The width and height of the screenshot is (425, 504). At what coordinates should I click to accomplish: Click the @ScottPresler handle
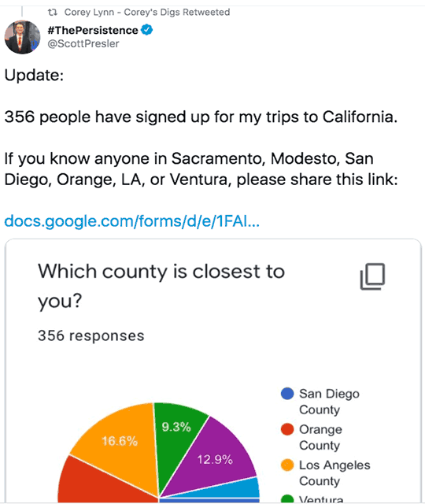(x=83, y=44)
